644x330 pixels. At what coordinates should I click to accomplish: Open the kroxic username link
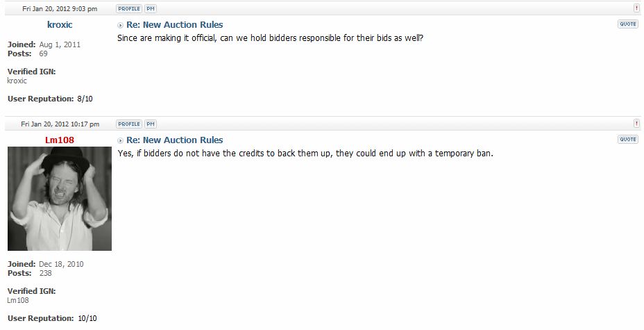[60, 25]
